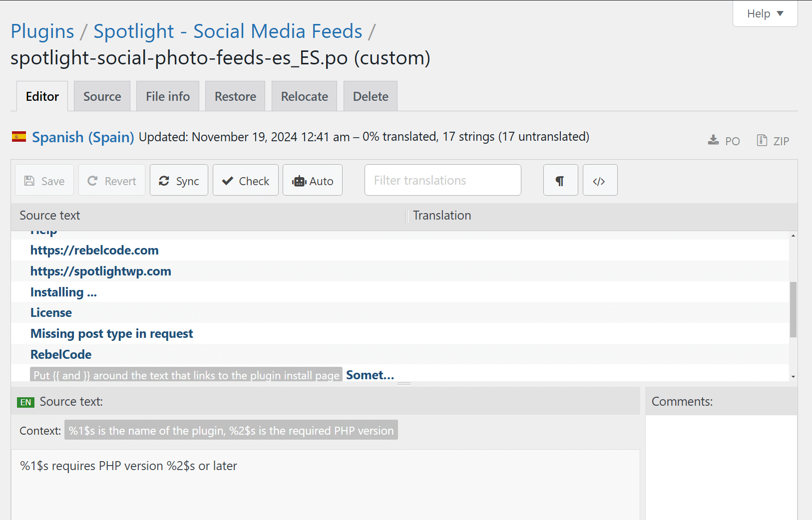Click the context note about plugin name
The image size is (812, 520).
pos(231,430)
